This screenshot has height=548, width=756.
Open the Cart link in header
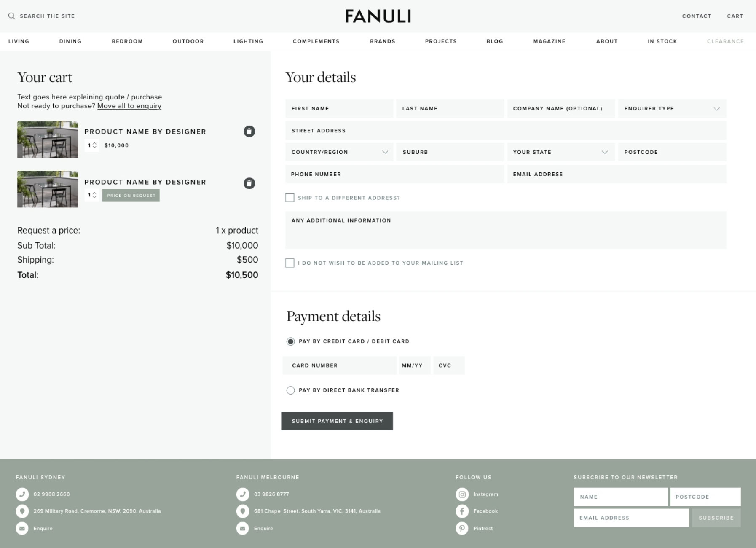[x=735, y=16]
